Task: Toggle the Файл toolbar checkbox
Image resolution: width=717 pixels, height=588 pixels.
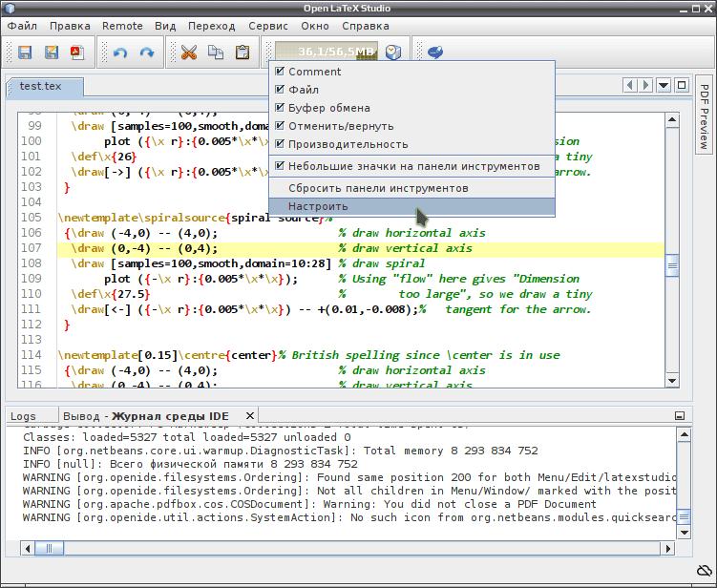Action: [280, 90]
